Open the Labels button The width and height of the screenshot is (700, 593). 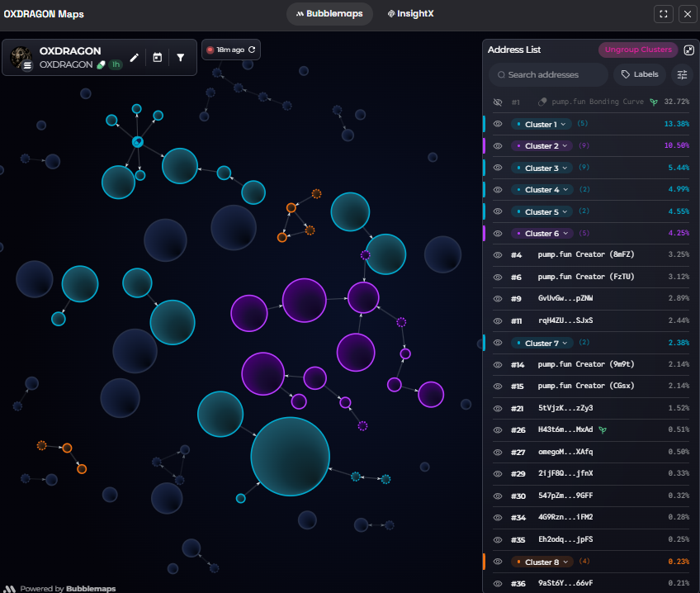click(x=640, y=74)
